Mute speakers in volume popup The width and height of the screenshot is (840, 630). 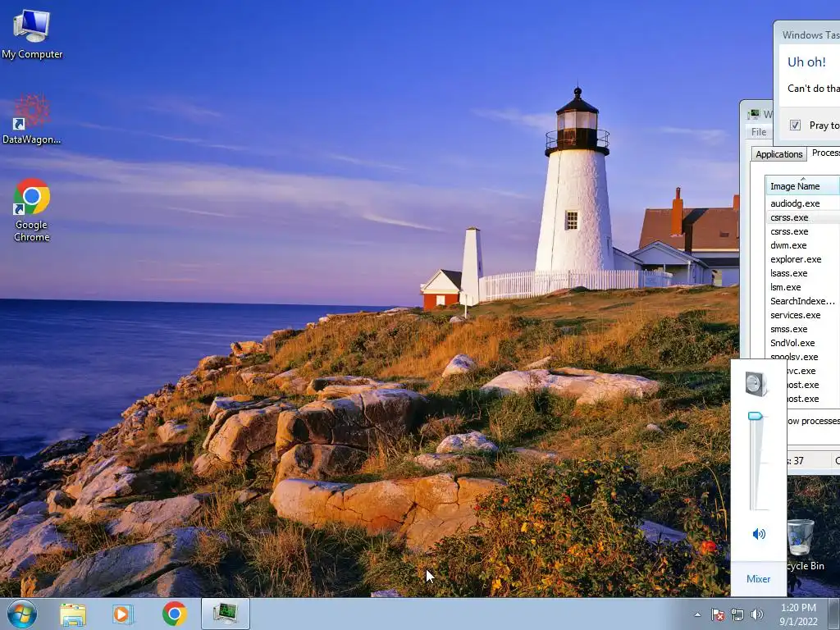pos(759,533)
